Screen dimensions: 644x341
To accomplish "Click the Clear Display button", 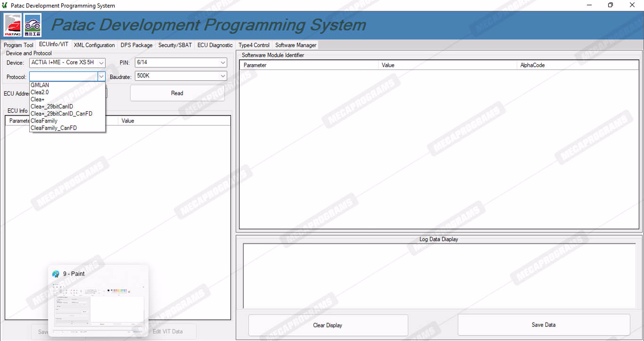I will tap(328, 325).
